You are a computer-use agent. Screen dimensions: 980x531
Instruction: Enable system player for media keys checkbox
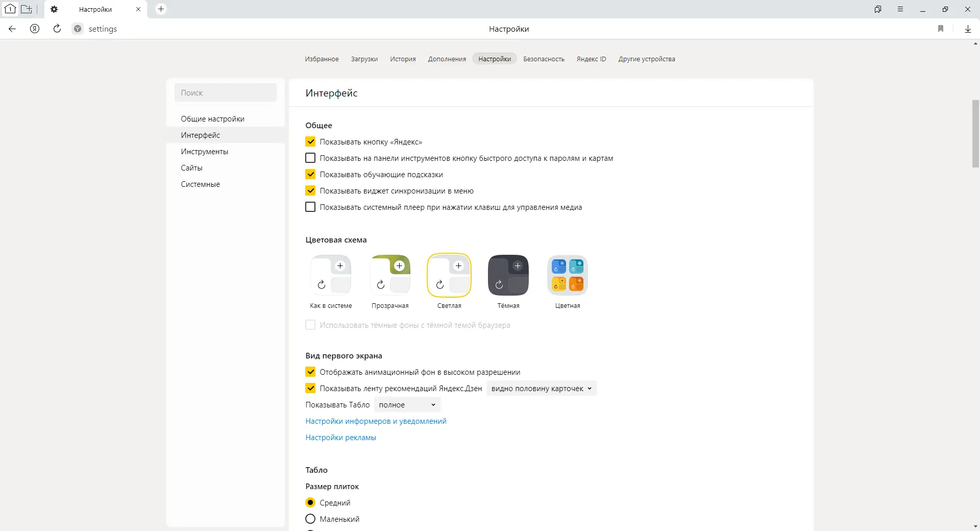pos(310,207)
